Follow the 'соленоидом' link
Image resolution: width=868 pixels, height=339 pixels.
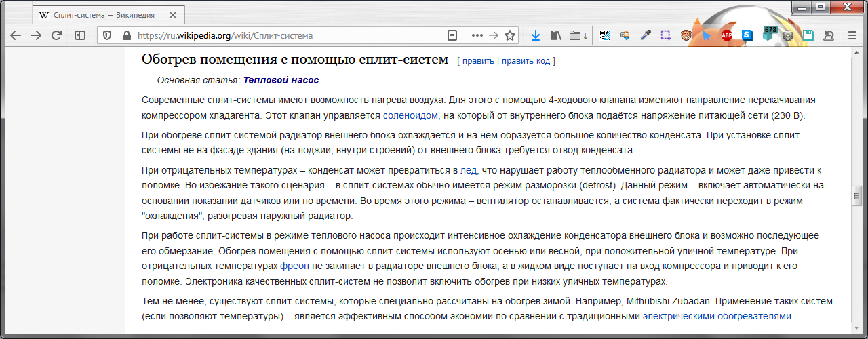click(x=411, y=115)
